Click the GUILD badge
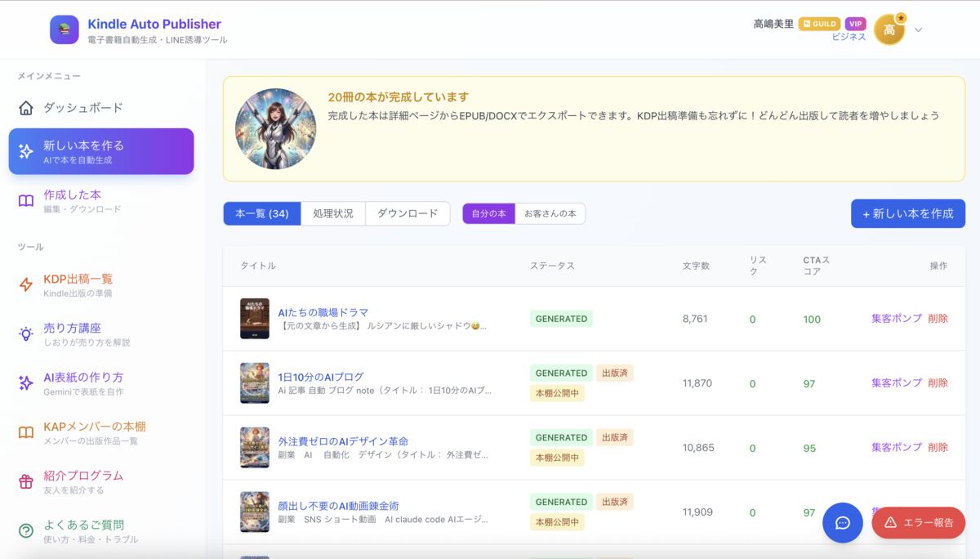This screenshot has height=559, width=980. tap(819, 24)
